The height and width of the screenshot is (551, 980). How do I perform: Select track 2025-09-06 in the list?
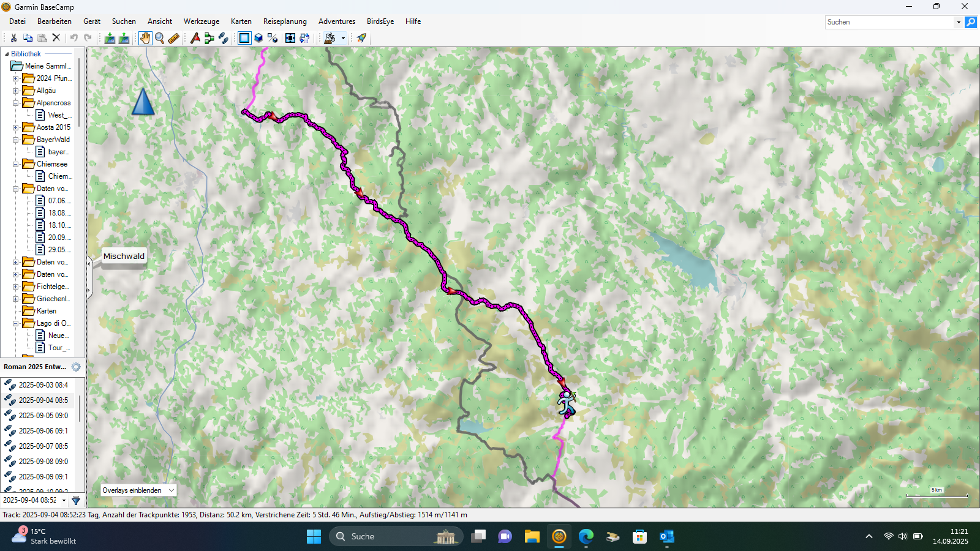(x=43, y=431)
